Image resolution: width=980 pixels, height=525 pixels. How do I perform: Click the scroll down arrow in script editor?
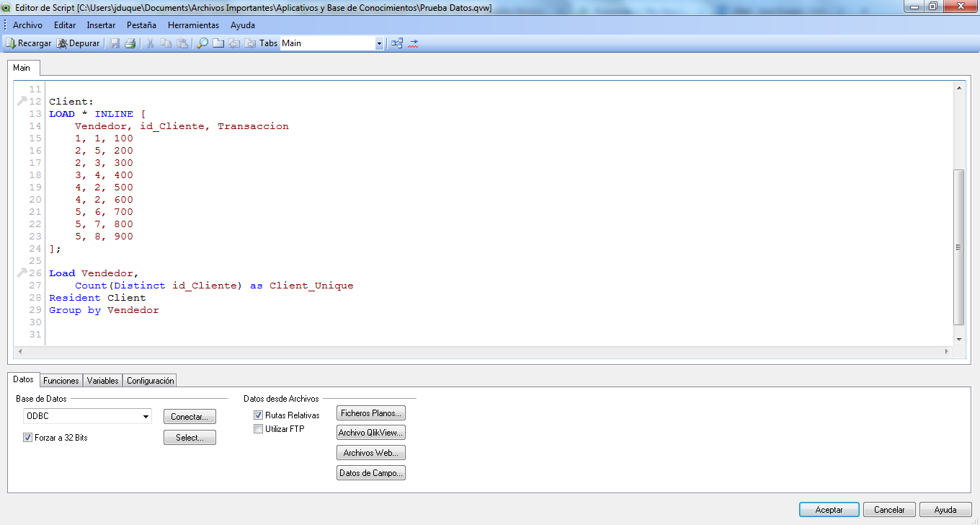coord(958,339)
